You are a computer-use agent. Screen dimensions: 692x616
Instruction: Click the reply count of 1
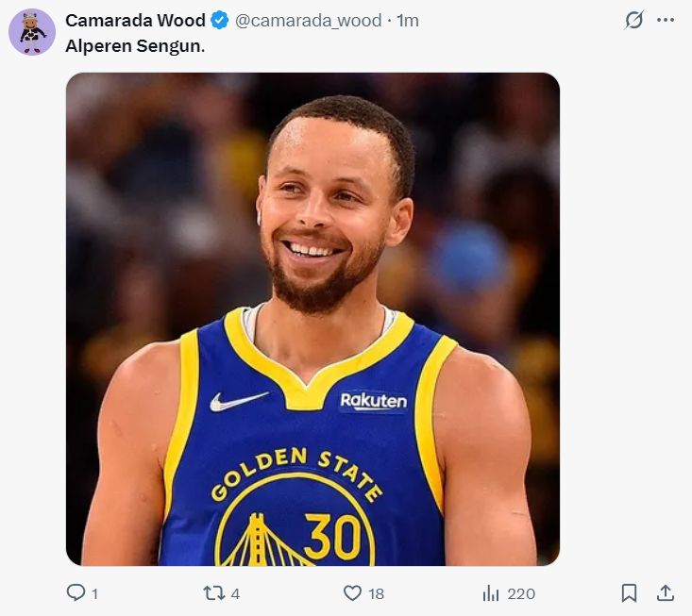tap(94, 593)
